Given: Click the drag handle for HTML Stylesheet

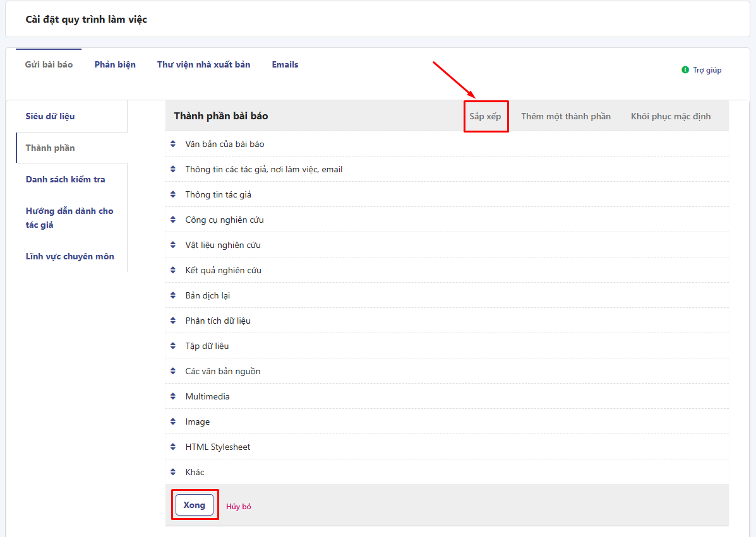Looking at the screenshot, I should tap(173, 447).
